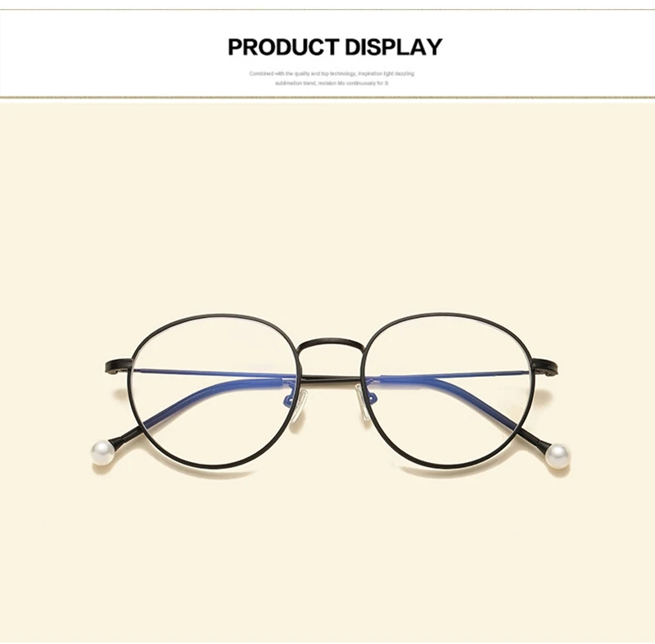Screen dimensions: 655x644
Task: Select the right pearl temple tip
Action: click(x=557, y=456)
